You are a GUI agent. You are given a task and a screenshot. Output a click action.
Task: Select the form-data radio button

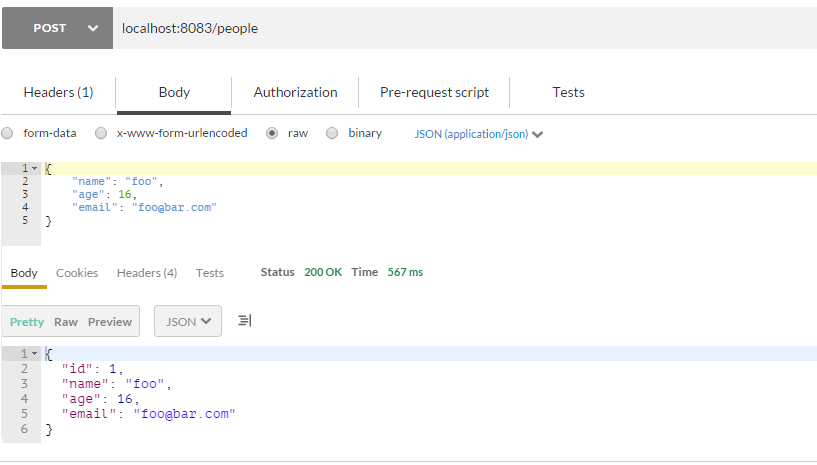coord(8,133)
